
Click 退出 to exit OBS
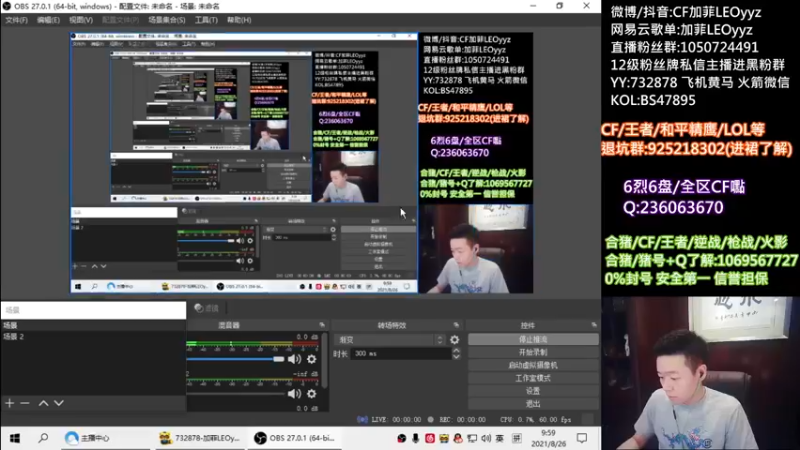tap(533, 404)
